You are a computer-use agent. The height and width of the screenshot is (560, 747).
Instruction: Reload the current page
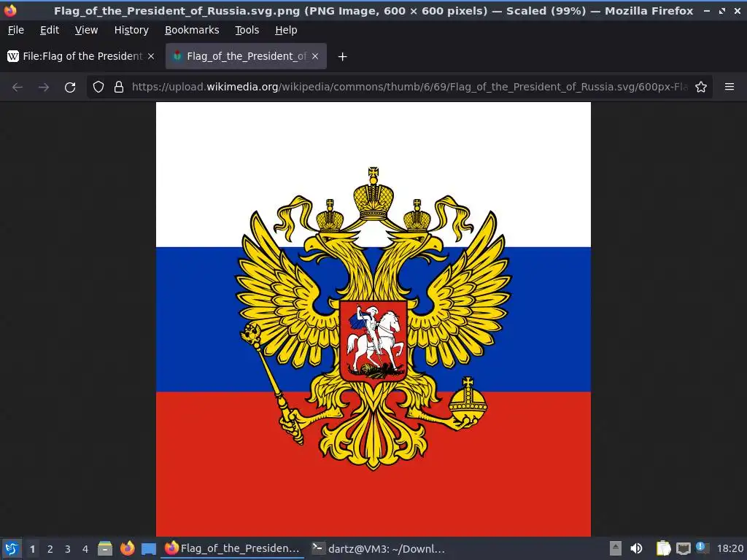click(x=70, y=87)
